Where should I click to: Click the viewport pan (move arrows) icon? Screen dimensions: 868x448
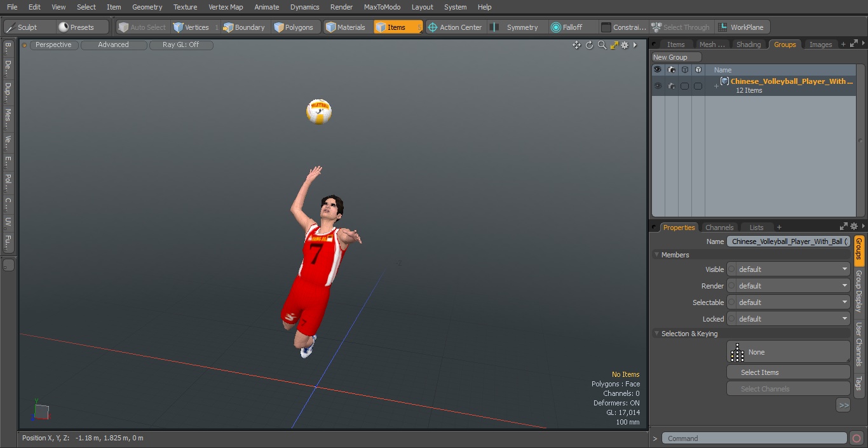click(576, 45)
